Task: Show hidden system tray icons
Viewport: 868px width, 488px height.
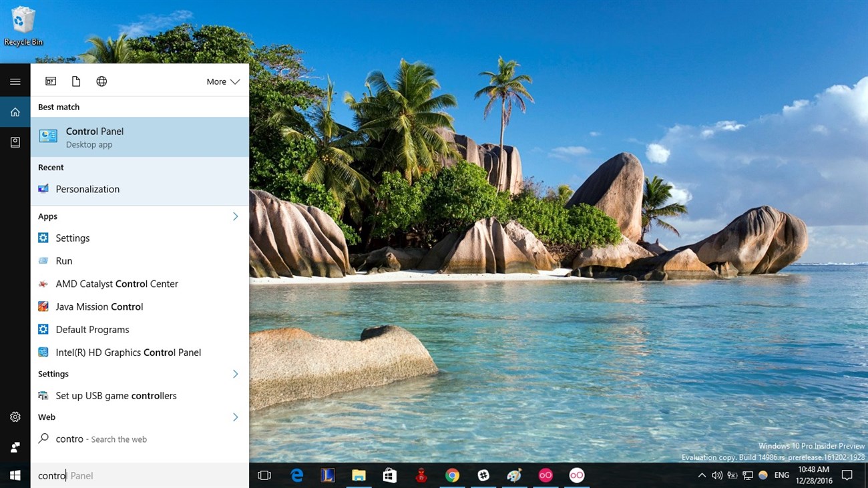Action: click(702, 475)
